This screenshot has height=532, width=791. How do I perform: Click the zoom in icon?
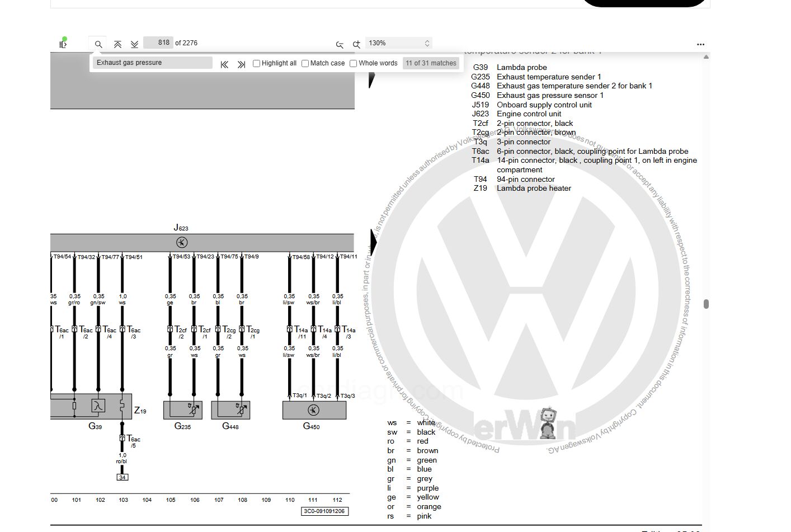tap(356, 44)
